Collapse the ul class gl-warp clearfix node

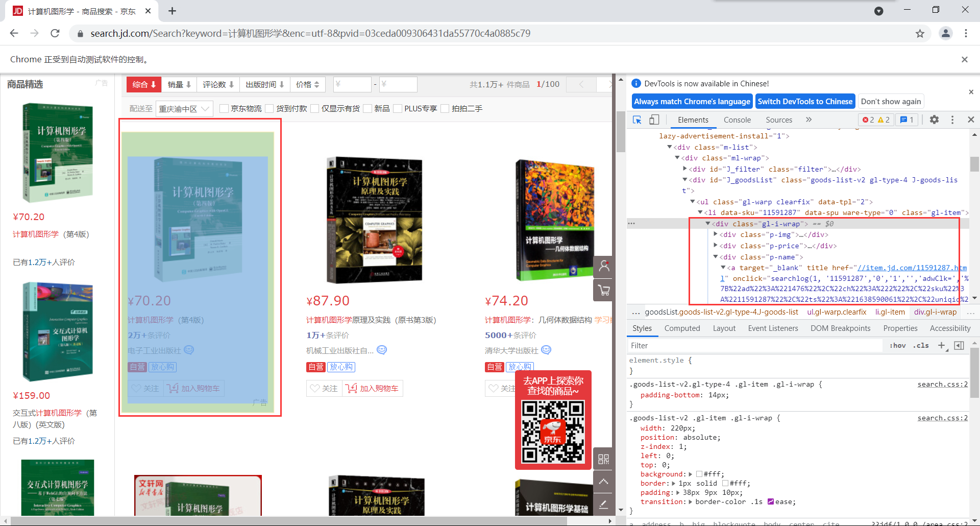tap(693, 202)
